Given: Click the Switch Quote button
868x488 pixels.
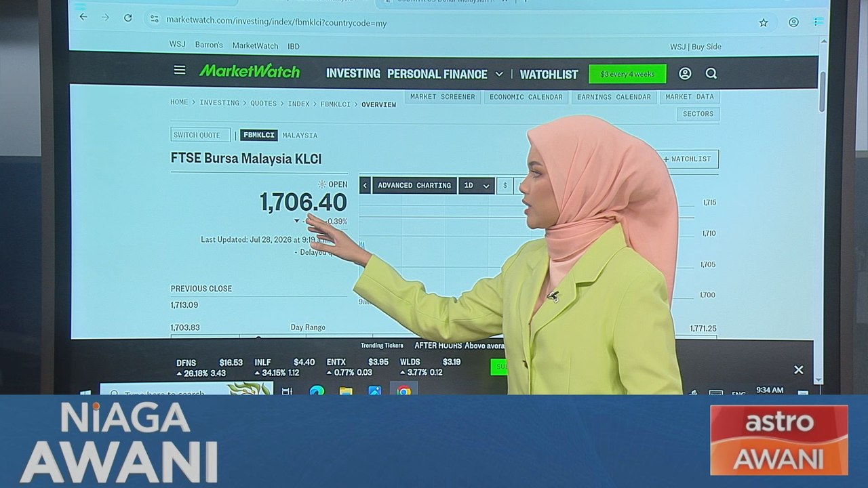Looking at the screenshot, I should pyautogui.click(x=201, y=135).
